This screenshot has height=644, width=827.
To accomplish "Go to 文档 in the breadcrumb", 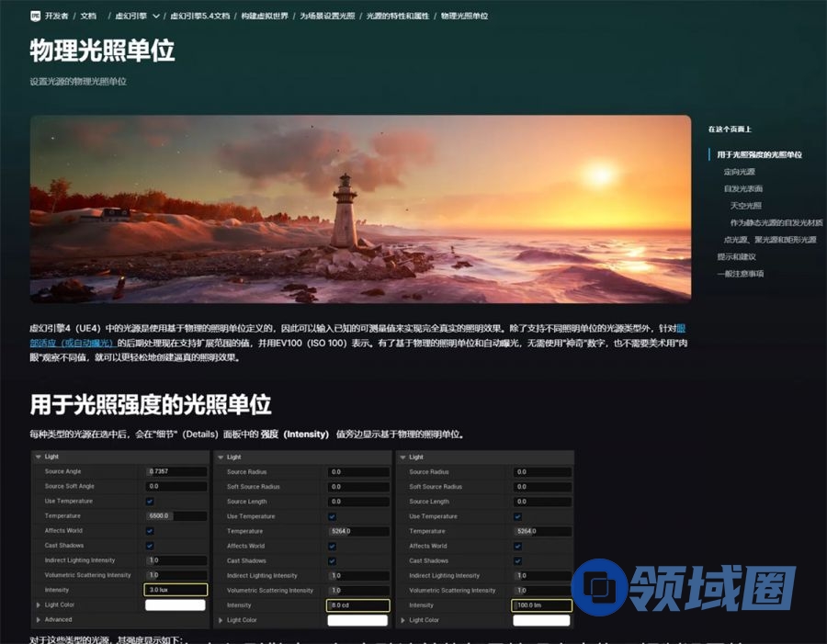I will point(88,17).
